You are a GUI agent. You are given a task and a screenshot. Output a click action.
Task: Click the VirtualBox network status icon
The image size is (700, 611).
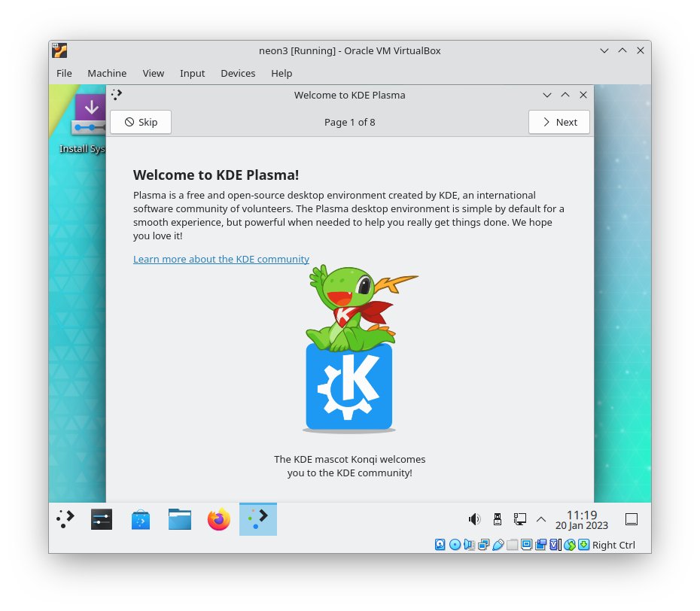483,545
